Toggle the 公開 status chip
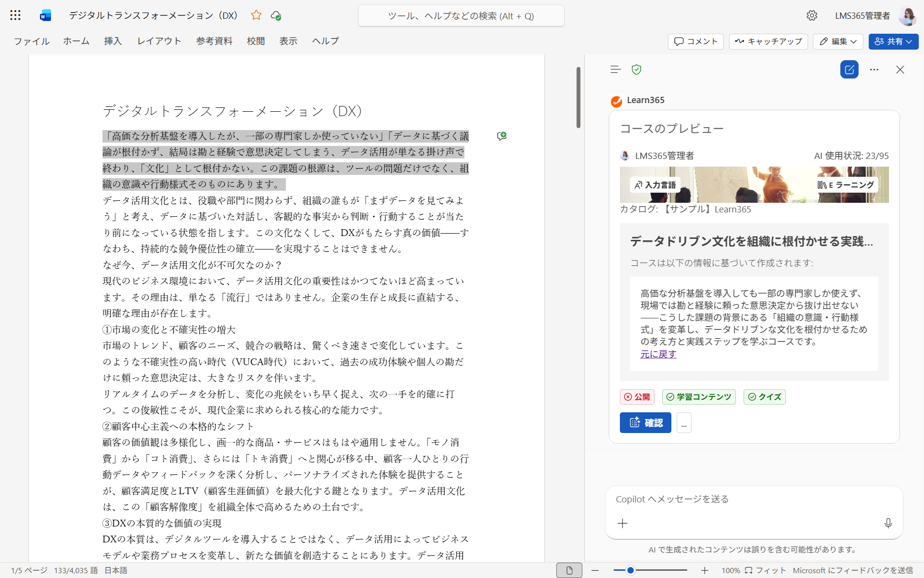 [x=637, y=397]
